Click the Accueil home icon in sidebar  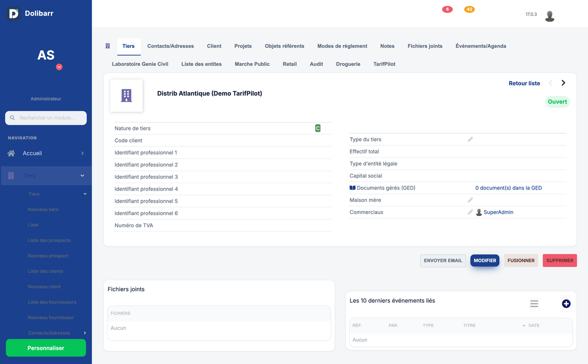(x=11, y=153)
